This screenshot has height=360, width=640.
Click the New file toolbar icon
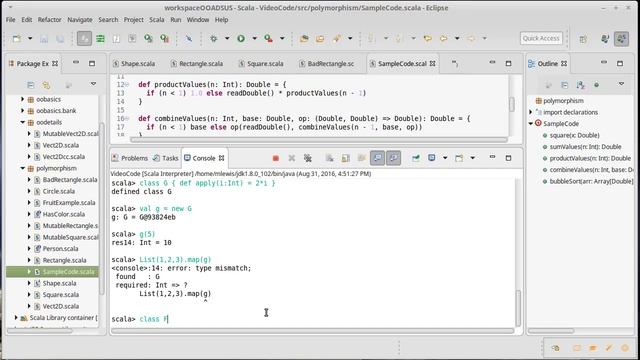coord(17,38)
